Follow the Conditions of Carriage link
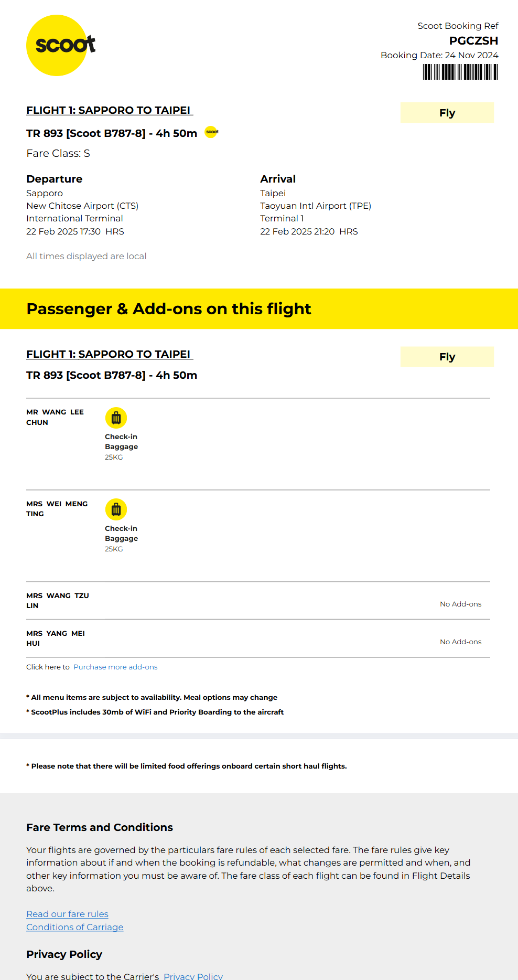518x980 pixels. (75, 927)
